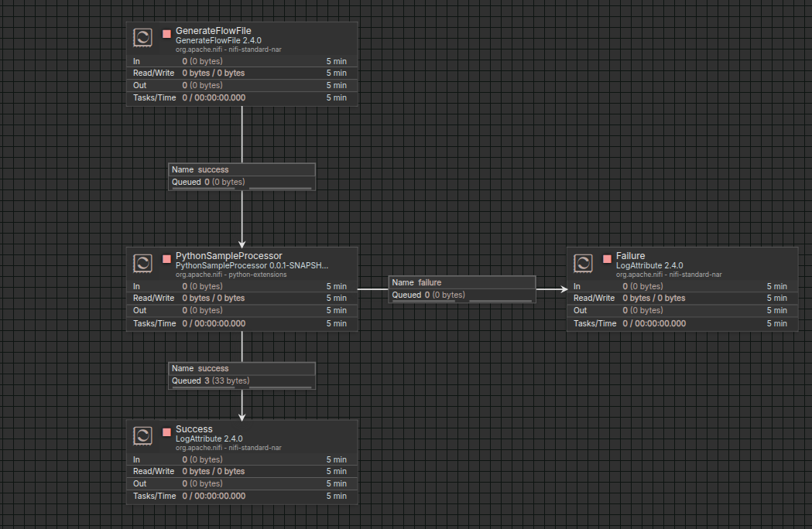Screen dimensions: 812x529
Task: Click the Success LogAttribute processor icon
Action: (142, 435)
